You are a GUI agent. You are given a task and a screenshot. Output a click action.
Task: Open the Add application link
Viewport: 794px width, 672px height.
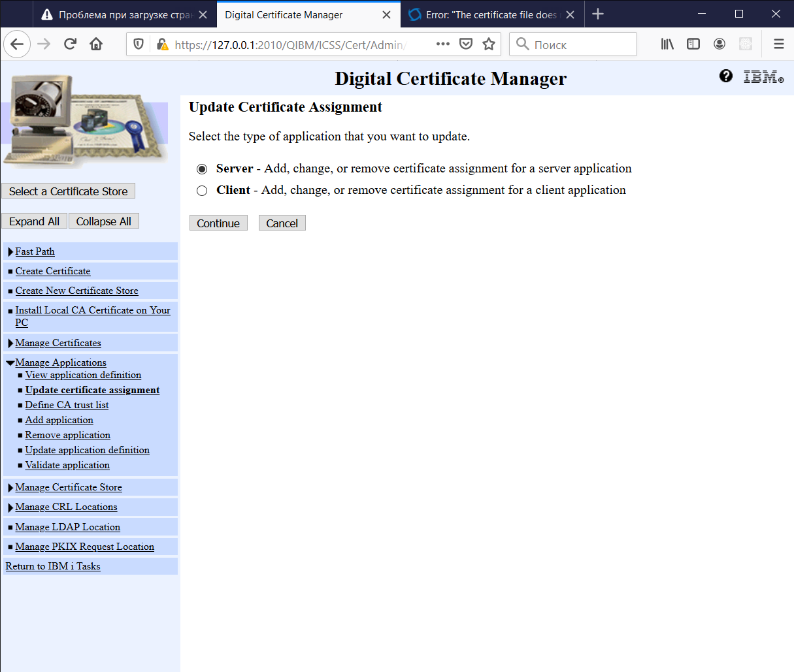pos(59,420)
